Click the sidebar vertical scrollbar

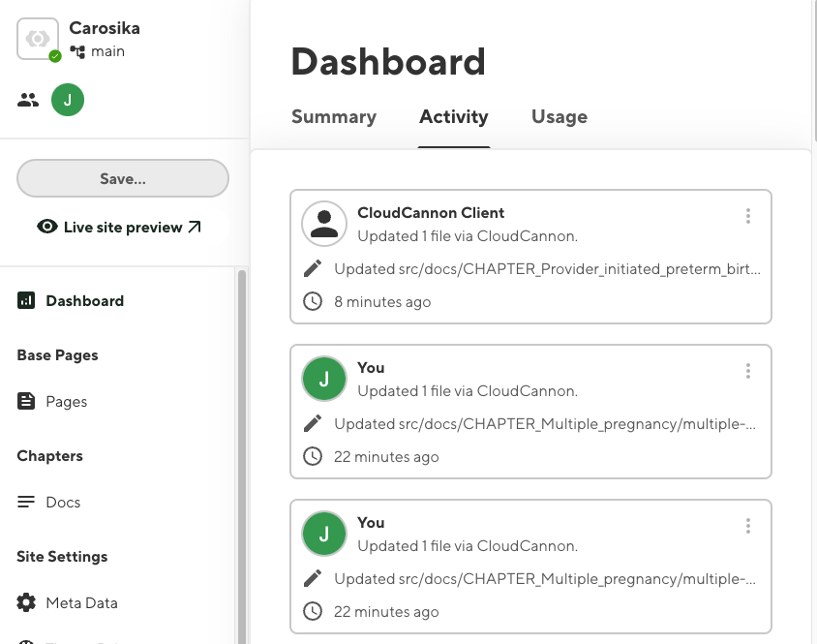[x=241, y=436]
